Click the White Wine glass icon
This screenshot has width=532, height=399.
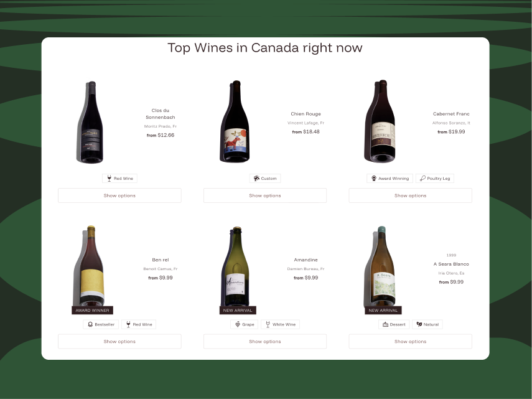coord(268,324)
